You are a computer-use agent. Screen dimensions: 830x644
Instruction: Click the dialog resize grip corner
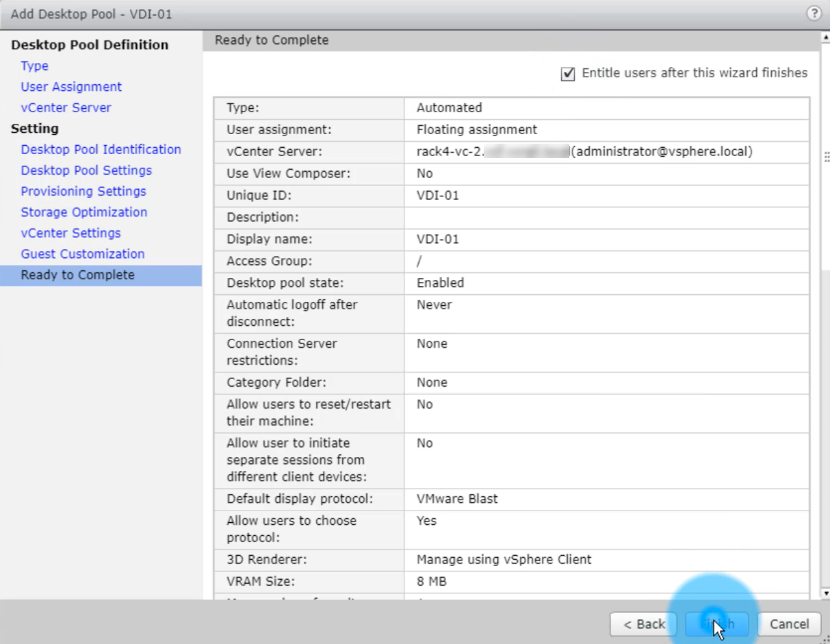coord(825,639)
